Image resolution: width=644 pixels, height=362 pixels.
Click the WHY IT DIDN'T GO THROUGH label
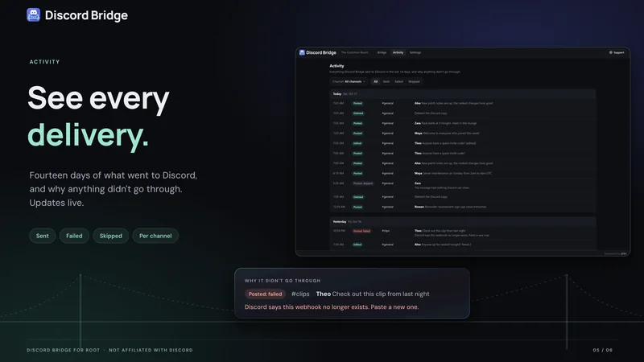tap(283, 281)
